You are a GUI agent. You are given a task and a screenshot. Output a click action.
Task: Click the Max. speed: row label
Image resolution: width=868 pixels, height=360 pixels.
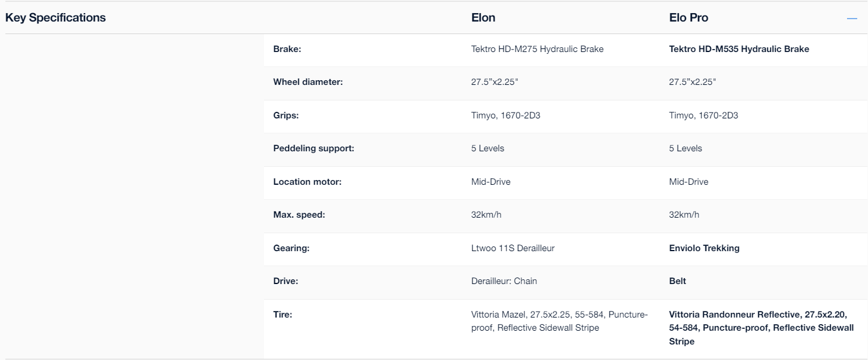tap(299, 215)
